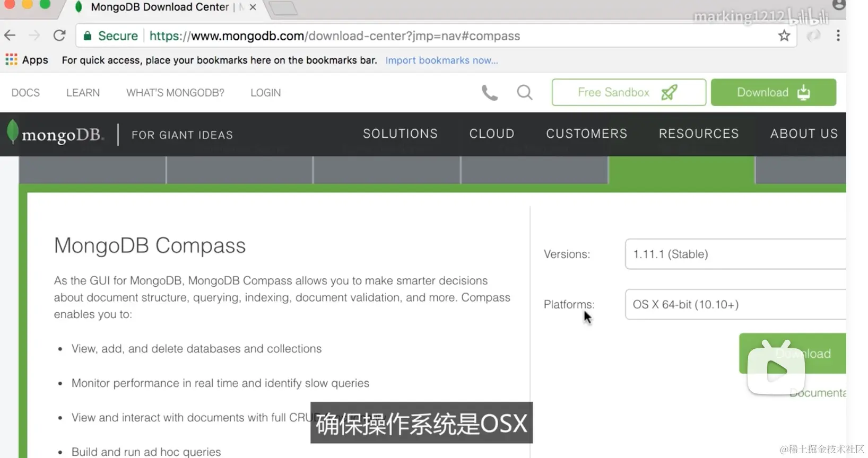This screenshot has height=458, width=868.
Task: Go back using the browser back arrow
Action: coord(10,36)
